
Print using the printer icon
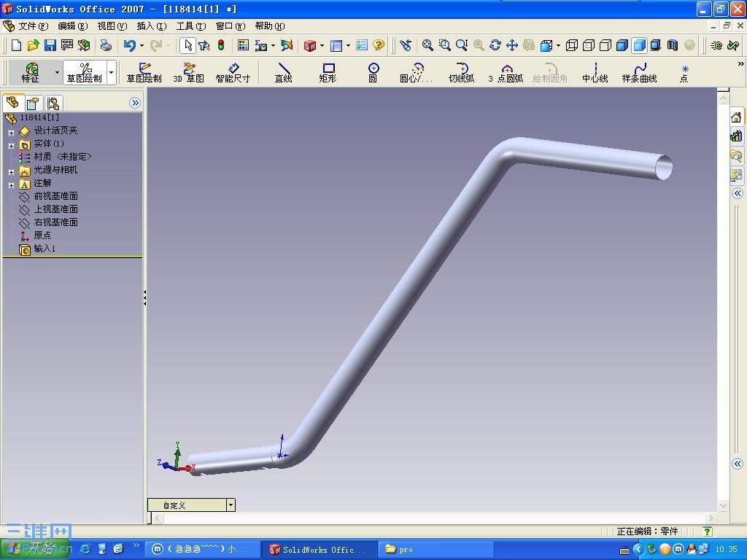pyautogui.click(x=106, y=45)
